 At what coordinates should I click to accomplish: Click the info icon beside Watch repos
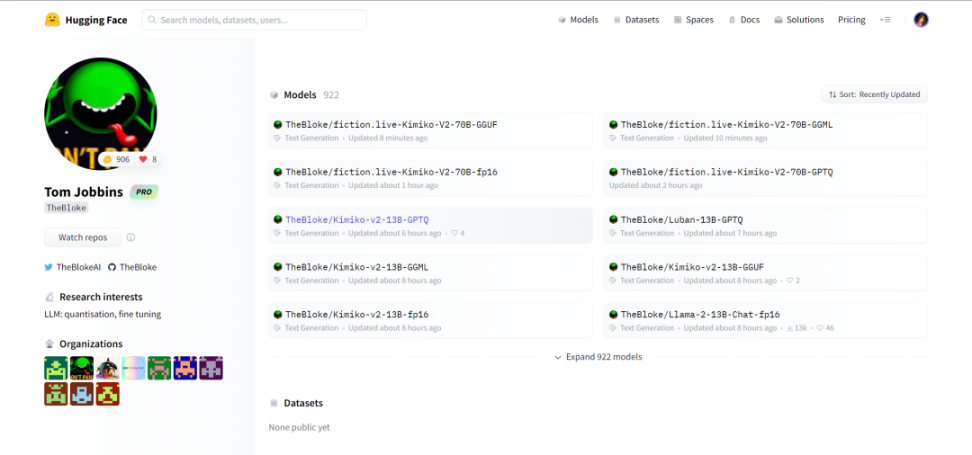(131, 238)
